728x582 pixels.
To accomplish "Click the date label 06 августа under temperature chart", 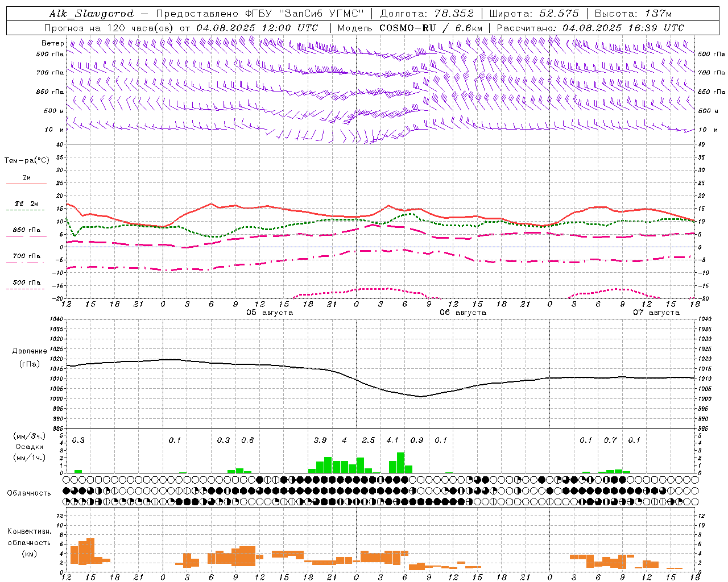I will click(x=463, y=313).
